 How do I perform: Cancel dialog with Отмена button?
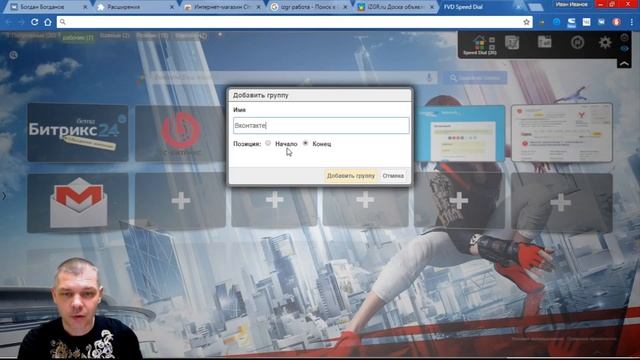tap(393, 176)
